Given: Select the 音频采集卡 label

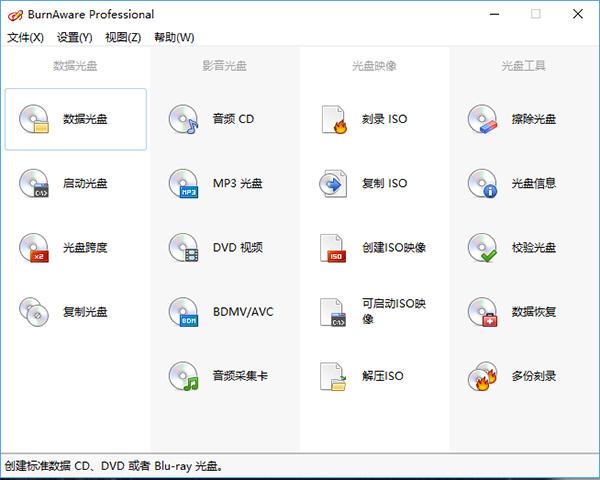Looking at the screenshot, I should (240, 376).
